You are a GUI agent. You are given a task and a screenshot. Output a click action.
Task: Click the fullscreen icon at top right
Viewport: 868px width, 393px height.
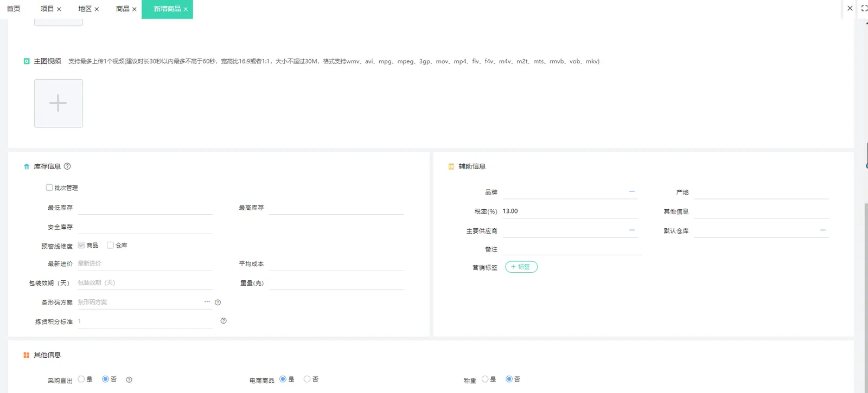pyautogui.click(x=864, y=8)
